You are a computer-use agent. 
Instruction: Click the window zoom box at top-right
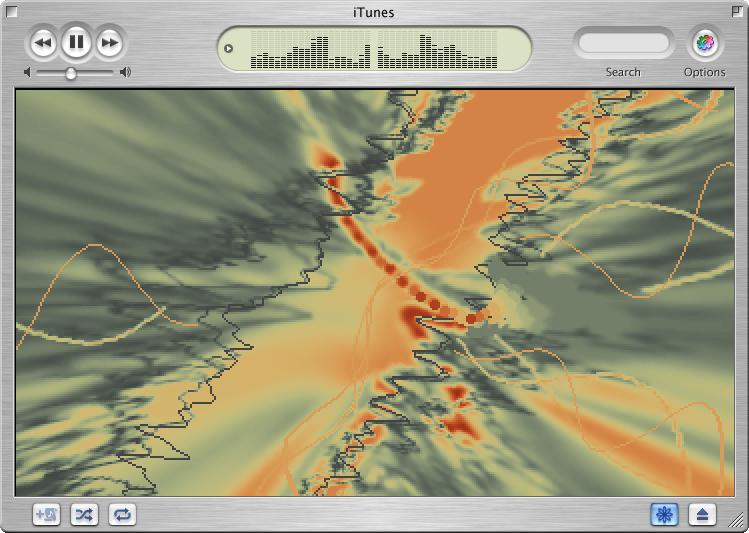point(737,11)
